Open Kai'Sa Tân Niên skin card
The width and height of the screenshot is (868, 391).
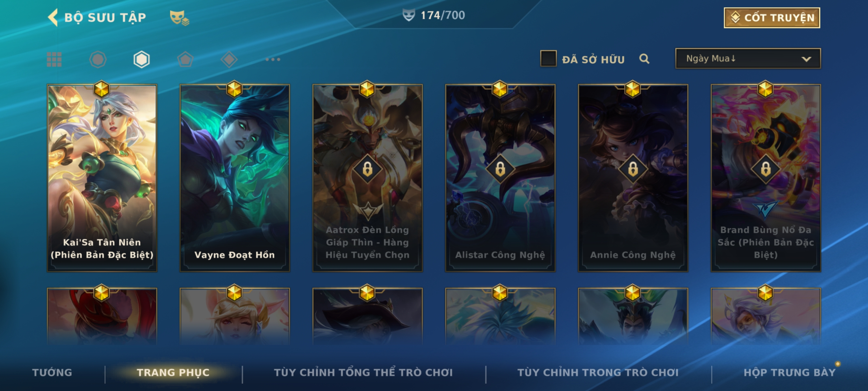pyautogui.click(x=102, y=178)
